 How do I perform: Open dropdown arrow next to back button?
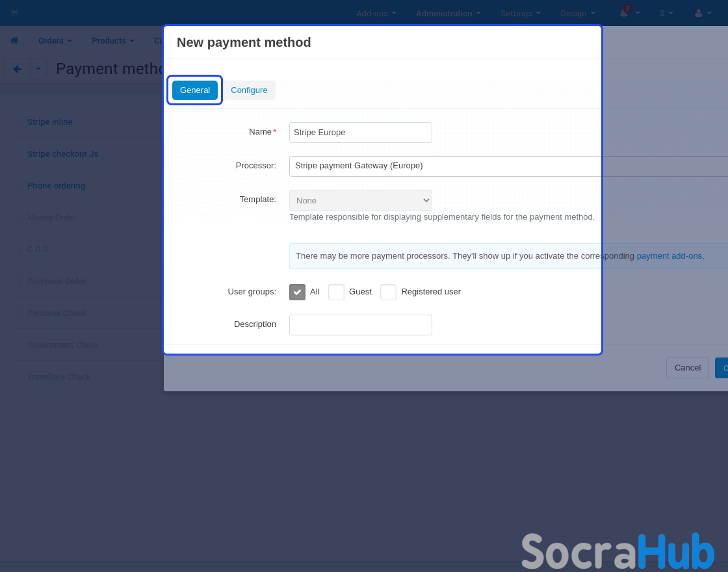pyautogui.click(x=38, y=69)
